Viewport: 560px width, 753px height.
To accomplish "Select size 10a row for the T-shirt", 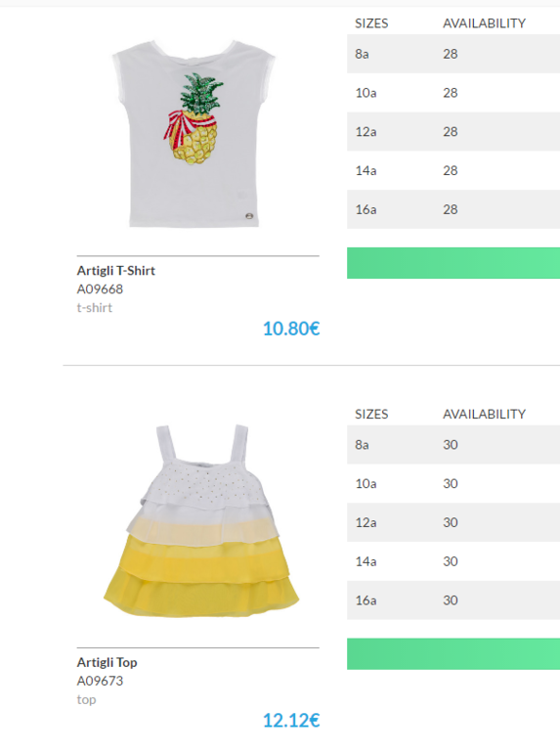I will coord(453,93).
